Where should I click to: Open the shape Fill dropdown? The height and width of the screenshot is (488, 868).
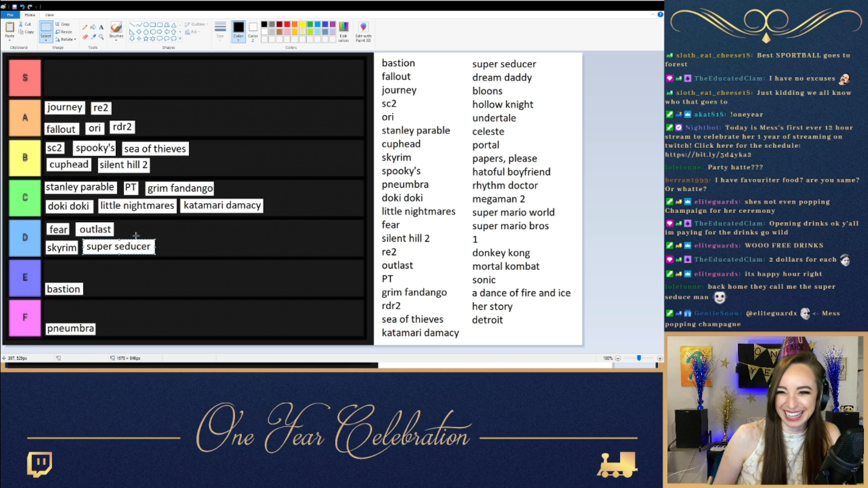[x=192, y=32]
